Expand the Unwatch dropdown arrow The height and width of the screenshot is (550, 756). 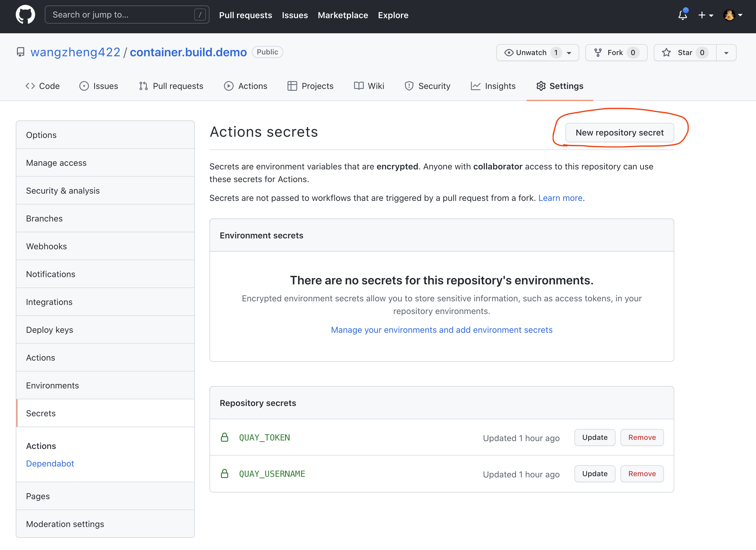tap(569, 53)
